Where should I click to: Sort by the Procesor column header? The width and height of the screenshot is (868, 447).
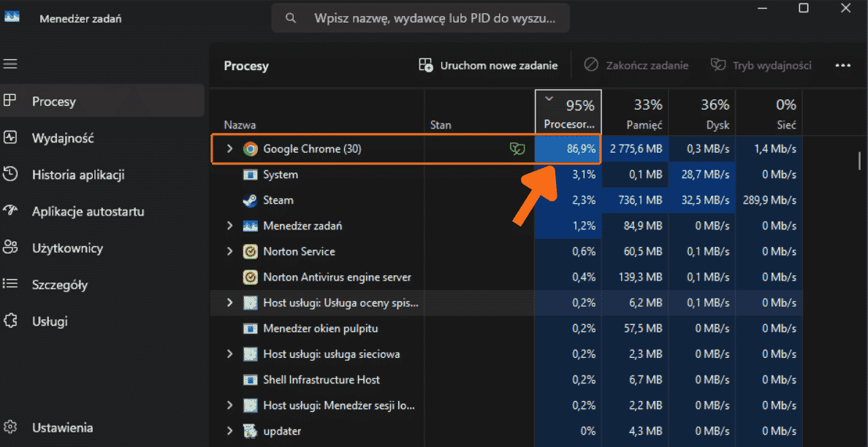point(568,113)
